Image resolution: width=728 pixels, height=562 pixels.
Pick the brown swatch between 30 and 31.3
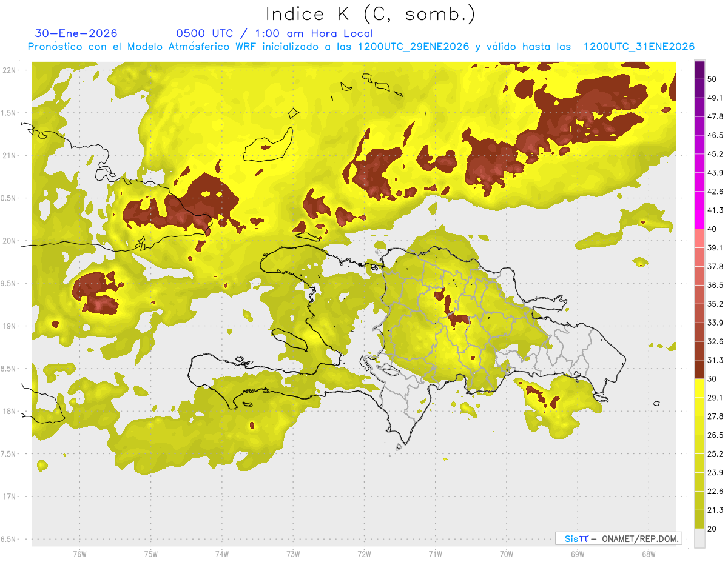point(699,370)
